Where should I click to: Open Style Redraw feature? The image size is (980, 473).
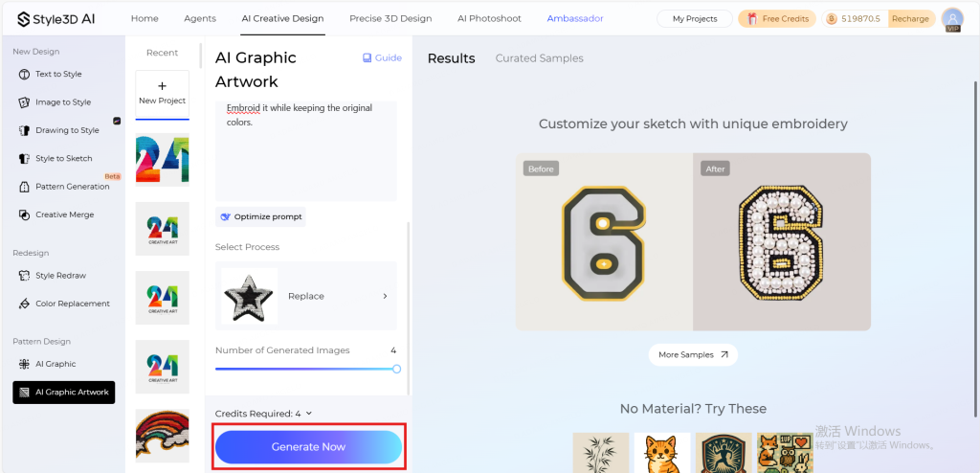click(x=53, y=276)
